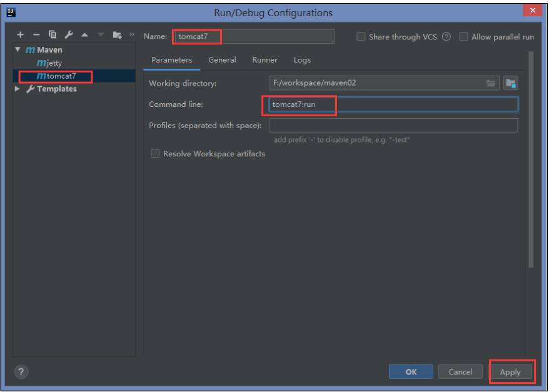Switch to the Parameters tab

(x=171, y=60)
